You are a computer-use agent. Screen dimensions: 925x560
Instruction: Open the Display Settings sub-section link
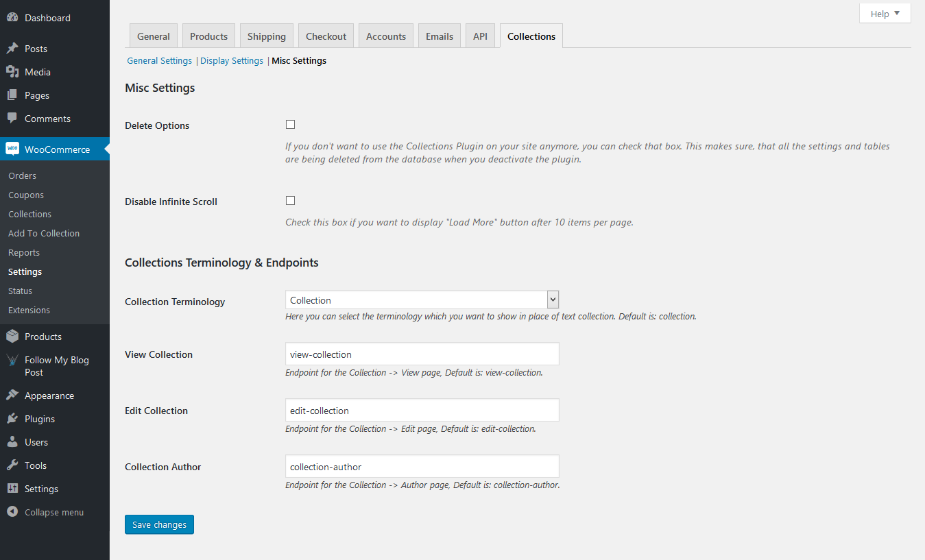pos(232,61)
